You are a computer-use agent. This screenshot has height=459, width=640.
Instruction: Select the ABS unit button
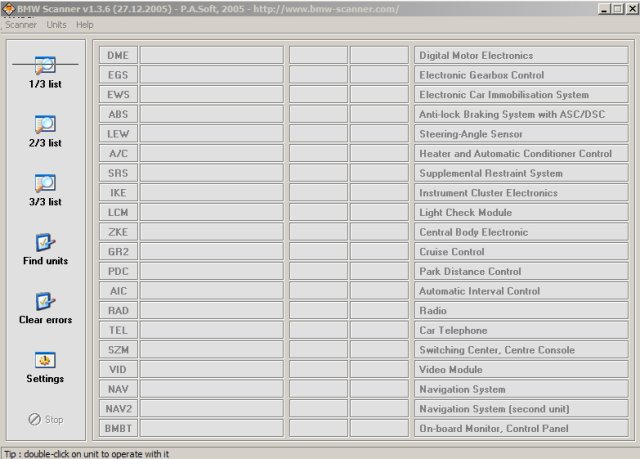pyautogui.click(x=118, y=114)
